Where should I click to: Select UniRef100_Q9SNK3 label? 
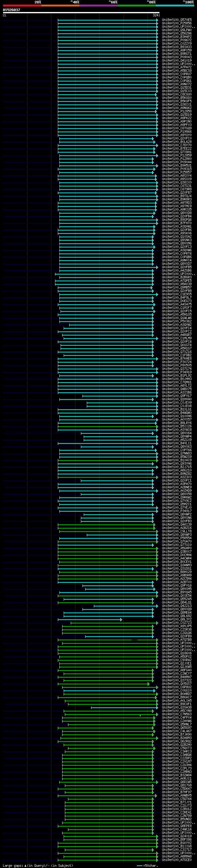click(177, 240)
